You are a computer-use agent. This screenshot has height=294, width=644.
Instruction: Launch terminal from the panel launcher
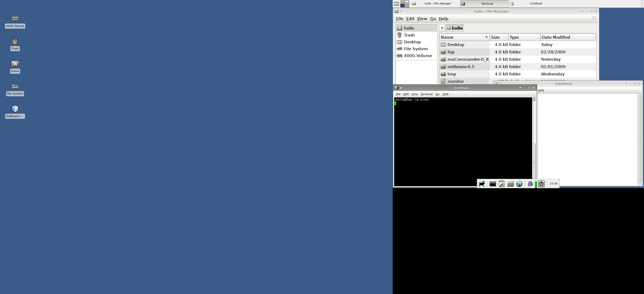point(493,184)
